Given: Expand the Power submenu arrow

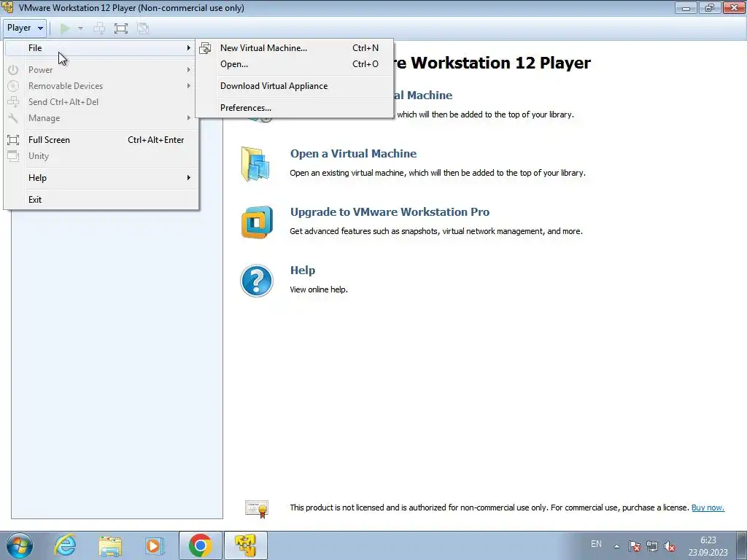Looking at the screenshot, I should click(x=189, y=70).
